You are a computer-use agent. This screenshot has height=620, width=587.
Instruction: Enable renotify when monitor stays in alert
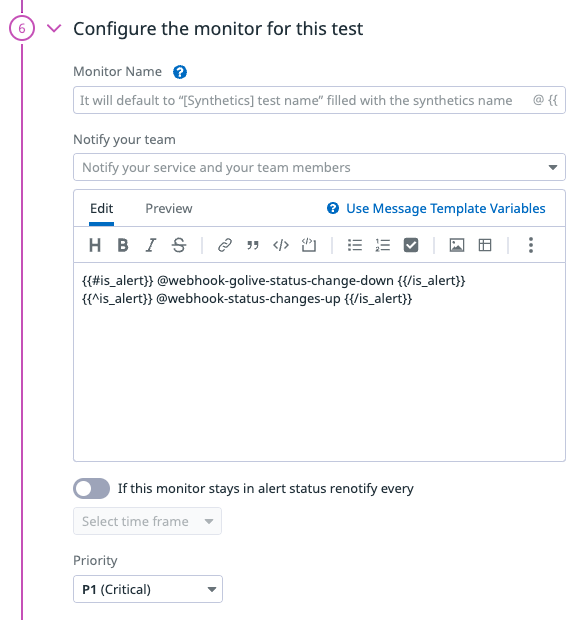tap(91, 488)
